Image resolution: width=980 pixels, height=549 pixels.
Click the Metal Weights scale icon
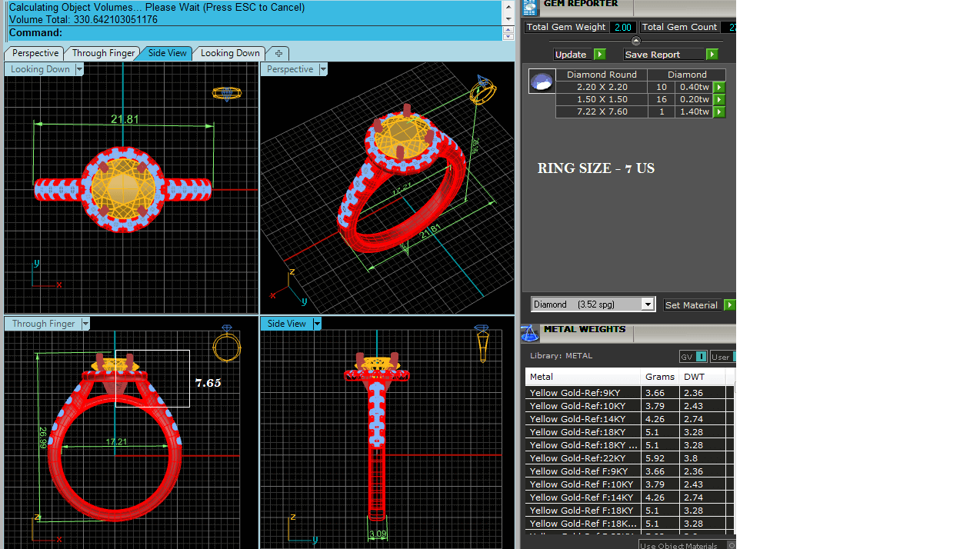pyautogui.click(x=530, y=333)
